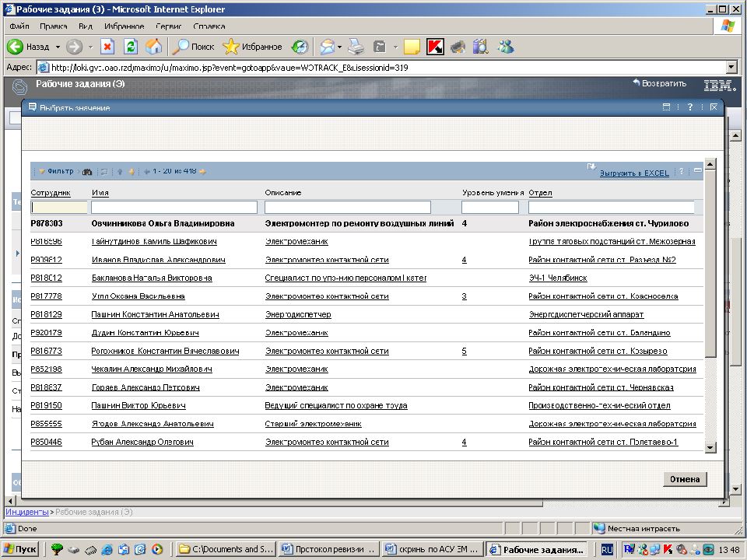Open the Поиск search pane
The width and height of the screenshot is (747, 560).
194,47
